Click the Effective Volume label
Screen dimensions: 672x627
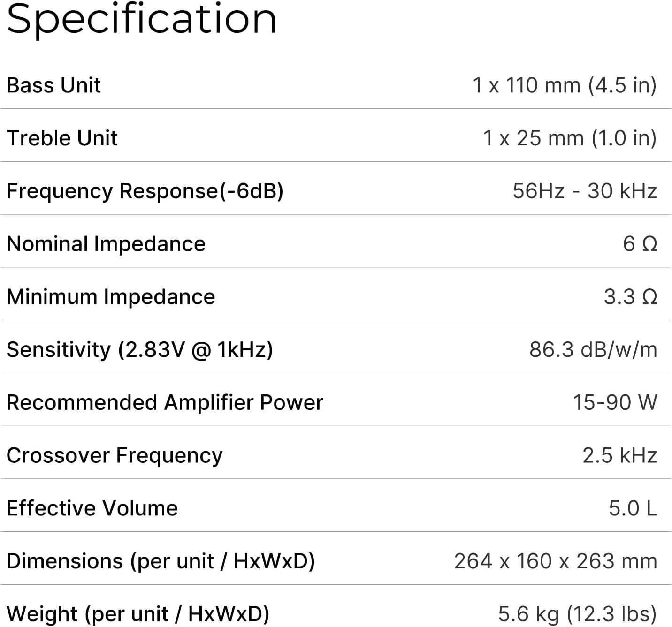click(92, 508)
